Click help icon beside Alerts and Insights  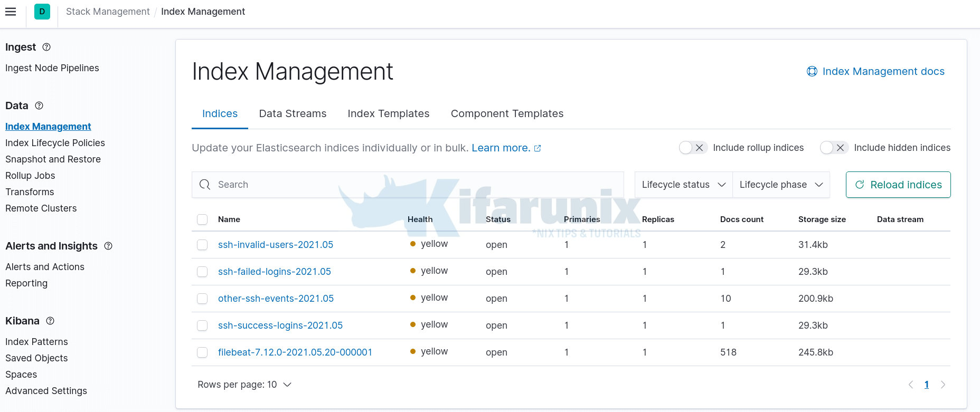coord(108,246)
